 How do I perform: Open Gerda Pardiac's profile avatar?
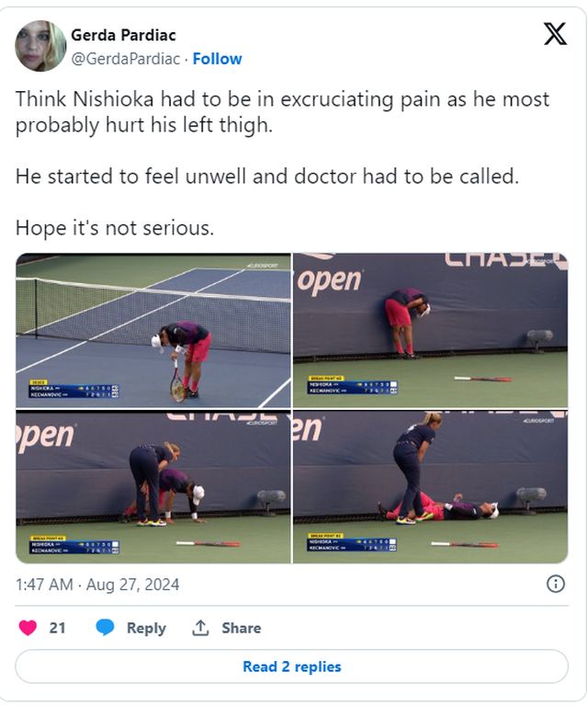pyautogui.click(x=40, y=46)
